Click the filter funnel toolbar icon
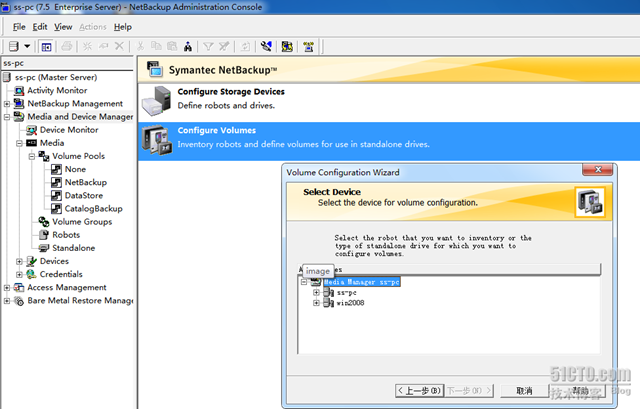This screenshot has height=409, width=640. pos(208,46)
